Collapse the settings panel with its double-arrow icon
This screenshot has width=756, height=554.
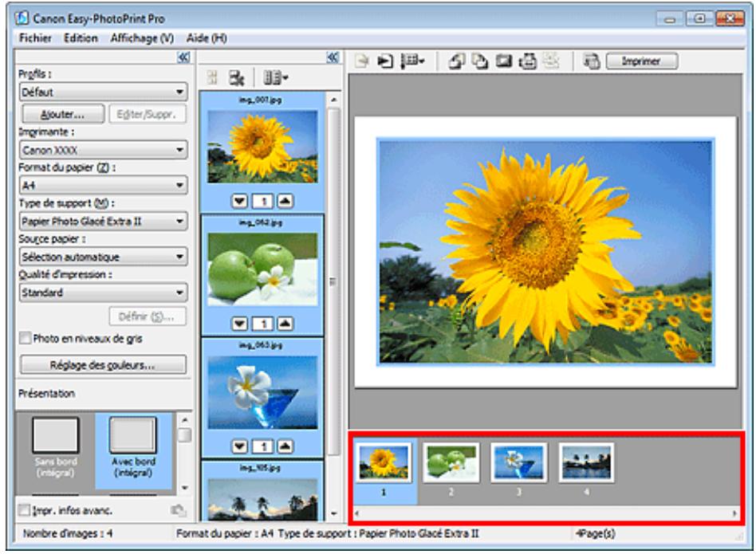pos(183,58)
